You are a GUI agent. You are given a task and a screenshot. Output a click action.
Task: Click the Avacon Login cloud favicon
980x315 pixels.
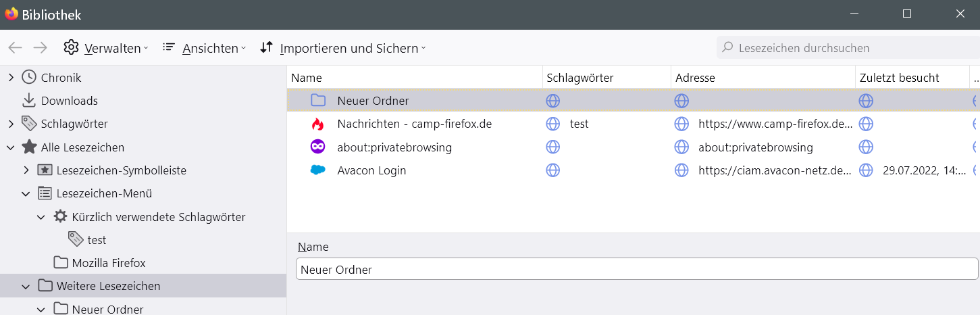click(x=317, y=170)
